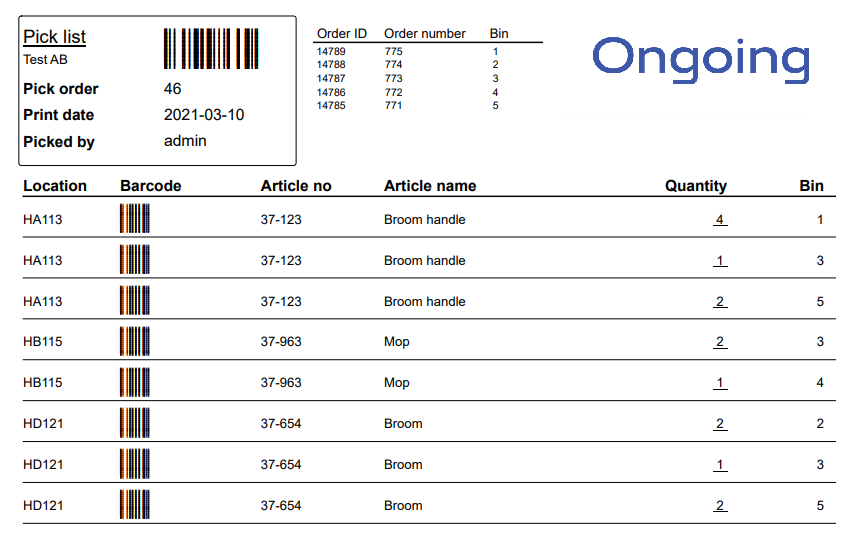Click the pick order barcode in header box
Image resolution: width=850 pixels, height=540 pixels.
tap(211, 49)
